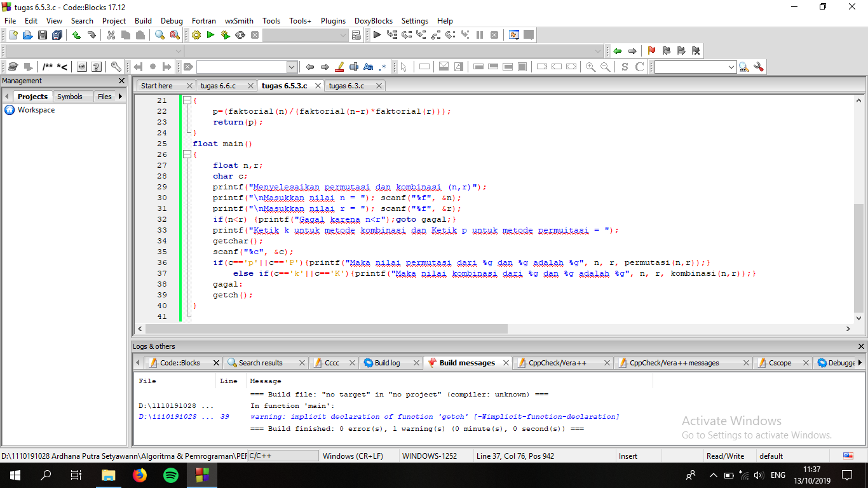Image resolution: width=868 pixels, height=488 pixels.
Task: Open the dropdown beside the toolbar magnifier
Action: 731,67
